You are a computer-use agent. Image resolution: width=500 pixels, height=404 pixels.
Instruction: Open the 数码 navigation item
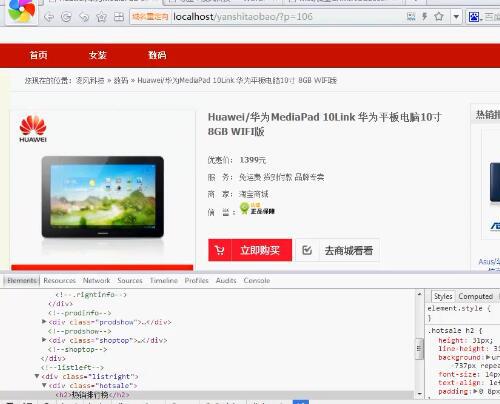click(157, 55)
